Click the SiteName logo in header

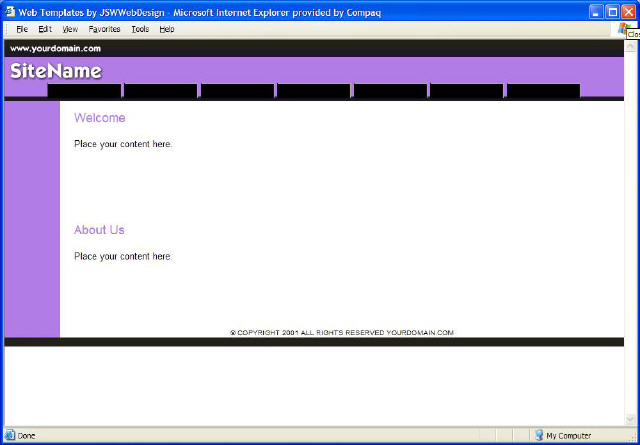[x=56, y=71]
